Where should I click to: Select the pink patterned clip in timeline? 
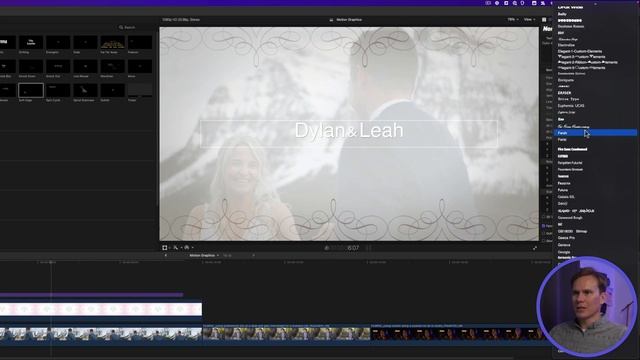(101, 309)
